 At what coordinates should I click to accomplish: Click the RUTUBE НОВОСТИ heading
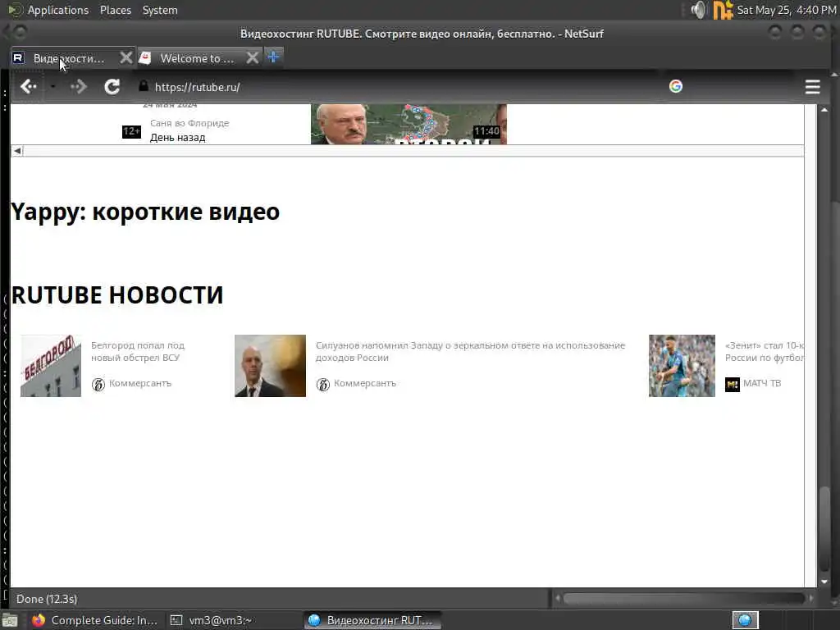[x=116, y=294]
